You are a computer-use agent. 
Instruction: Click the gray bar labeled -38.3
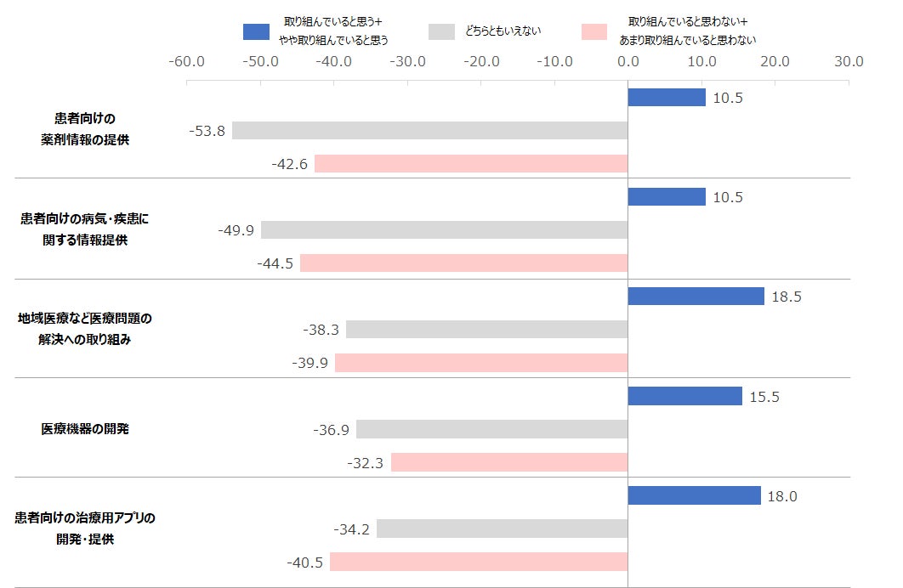pos(486,330)
